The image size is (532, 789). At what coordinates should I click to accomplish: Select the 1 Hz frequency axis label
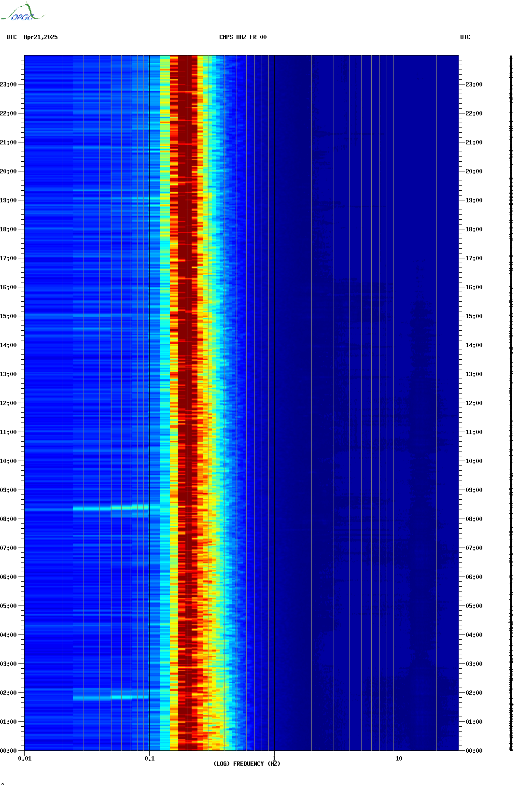[x=274, y=758]
